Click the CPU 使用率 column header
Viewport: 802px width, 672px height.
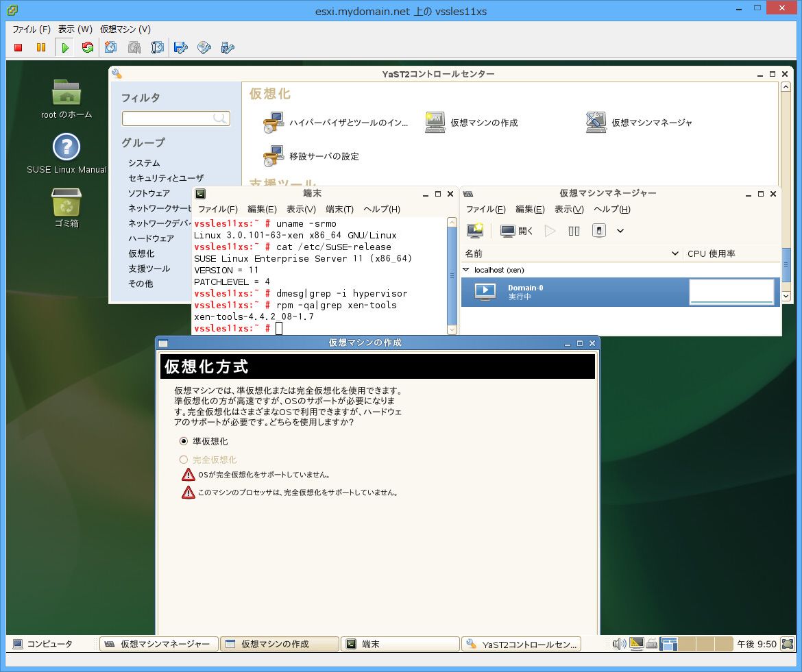[711, 253]
